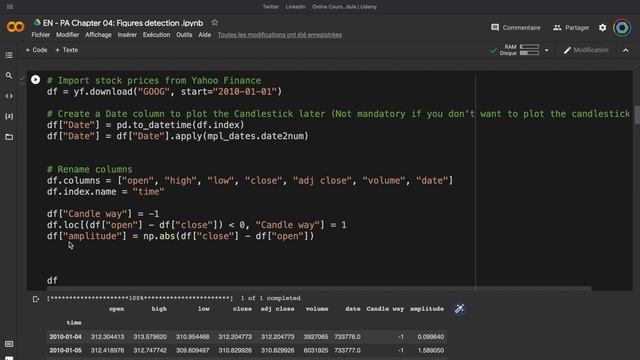The image size is (640, 360).
Task: Open the Exécution menu
Action: (156, 35)
